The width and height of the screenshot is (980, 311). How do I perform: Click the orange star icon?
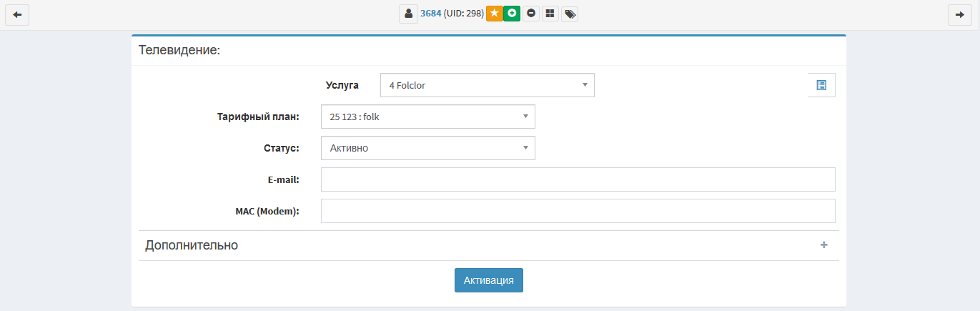click(x=494, y=14)
